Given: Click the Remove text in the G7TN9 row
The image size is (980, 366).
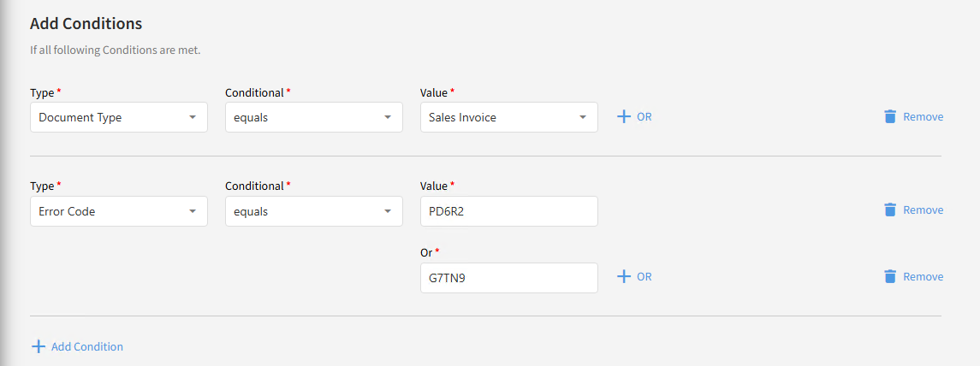Looking at the screenshot, I should pyautogui.click(x=923, y=276).
